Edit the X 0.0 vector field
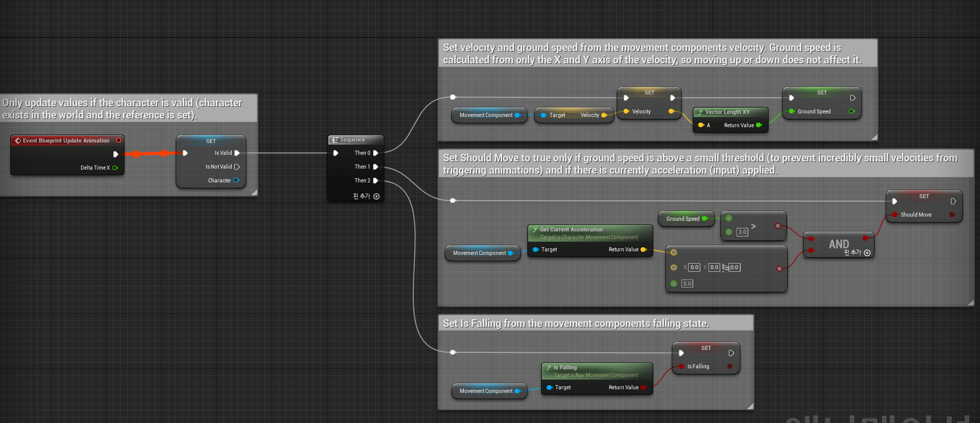This screenshot has width=980, height=423. (694, 267)
